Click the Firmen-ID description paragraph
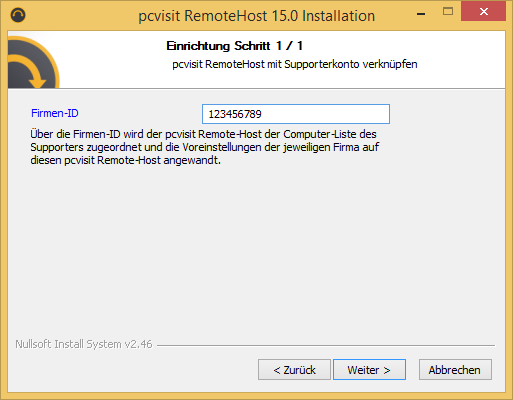The width and height of the screenshot is (513, 400). 205,147
